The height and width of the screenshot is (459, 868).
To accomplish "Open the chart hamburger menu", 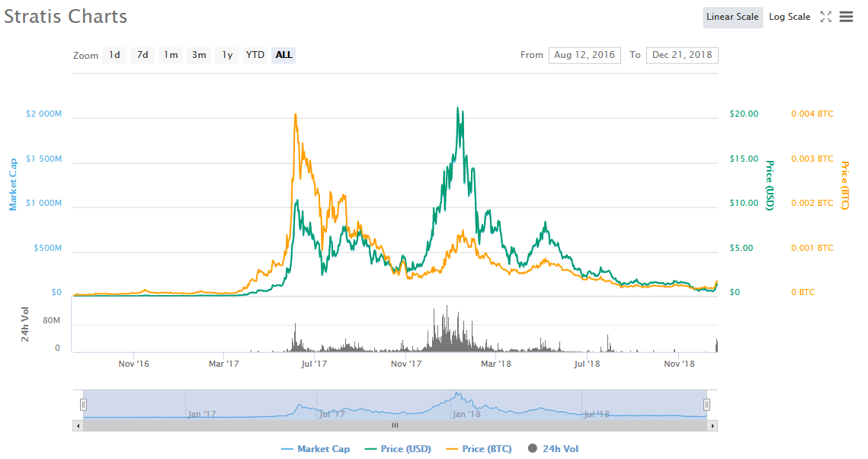I will (x=846, y=17).
